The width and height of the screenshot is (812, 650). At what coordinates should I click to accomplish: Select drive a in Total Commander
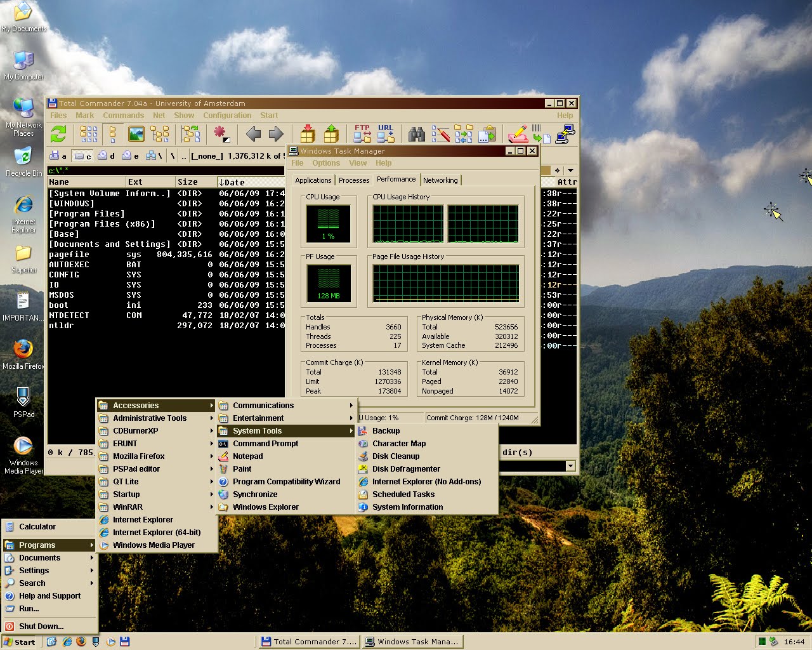(x=58, y=156)
